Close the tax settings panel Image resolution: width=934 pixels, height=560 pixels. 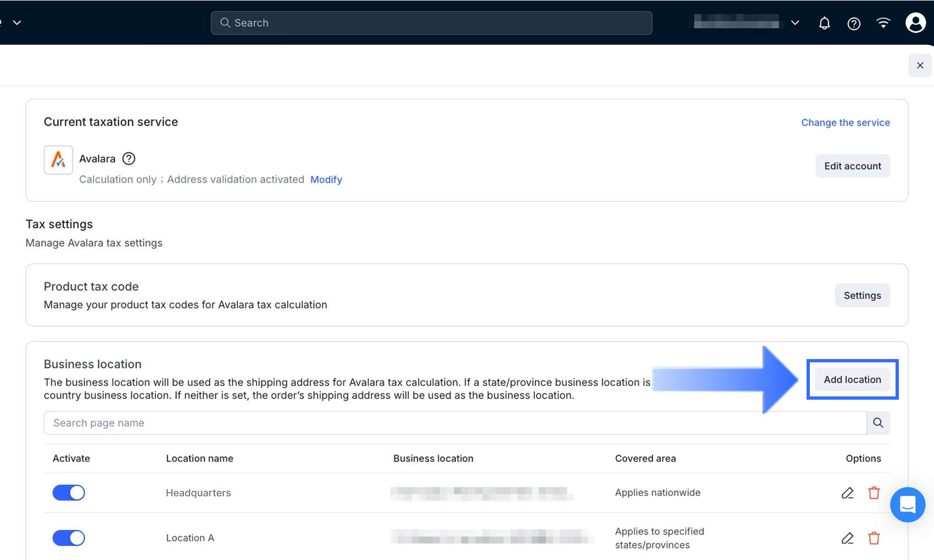(x=920, y=65)
